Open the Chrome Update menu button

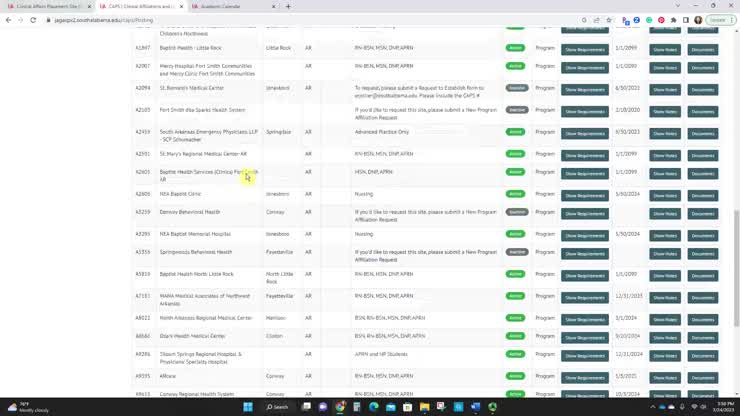721,20
